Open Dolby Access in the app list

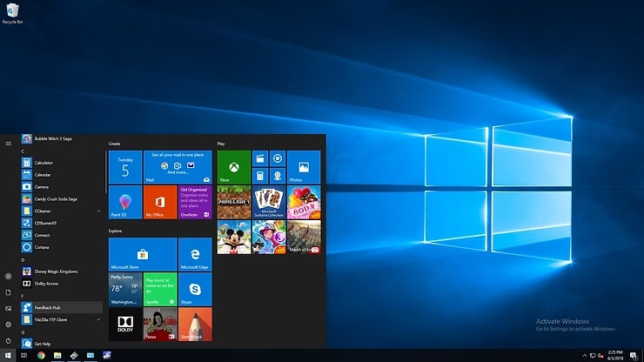pyautogui.click(x=62, y=284)
